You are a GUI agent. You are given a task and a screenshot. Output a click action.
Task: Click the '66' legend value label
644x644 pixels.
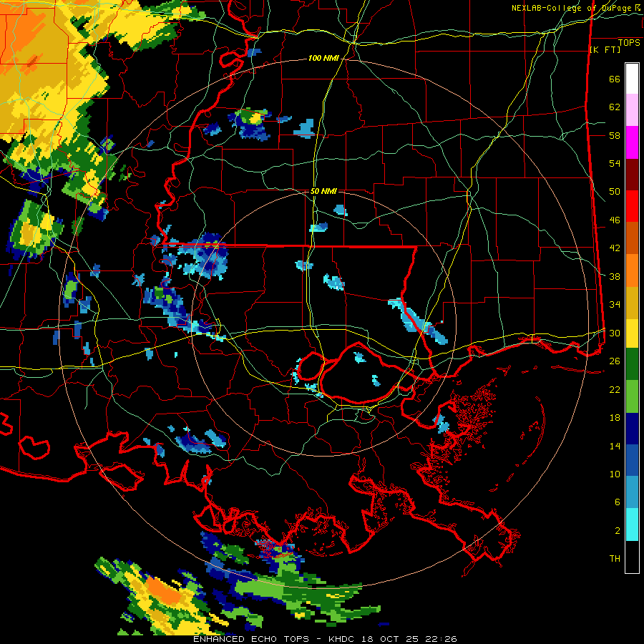tap(615, 79)
